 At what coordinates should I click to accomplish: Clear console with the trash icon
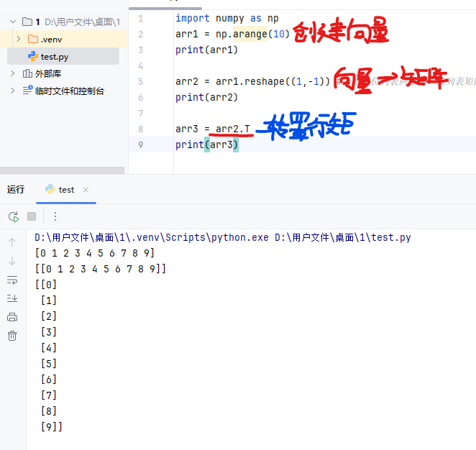pos(12,336)
